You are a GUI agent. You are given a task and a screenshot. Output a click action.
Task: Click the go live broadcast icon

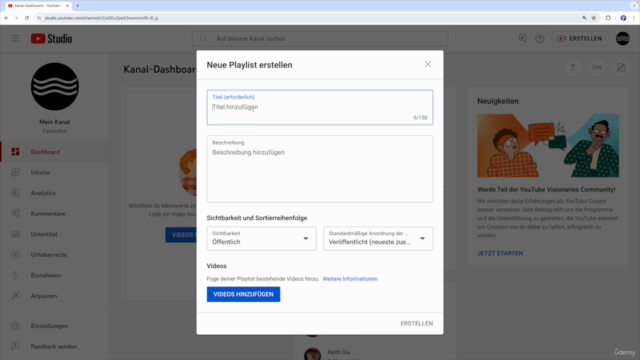click(597, 67)
